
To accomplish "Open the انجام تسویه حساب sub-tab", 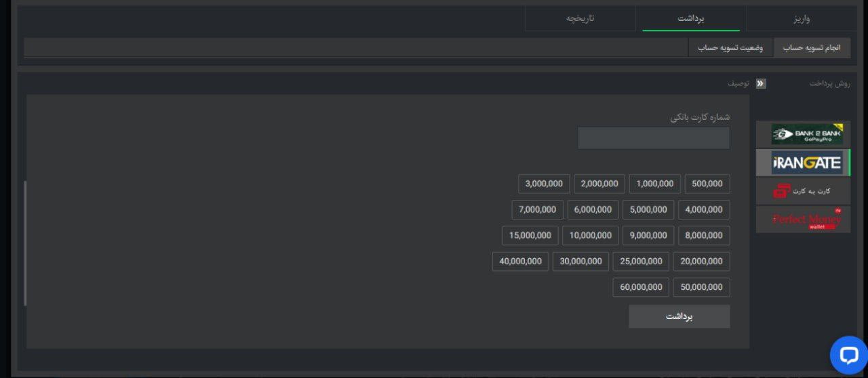I will pos(812,47).
